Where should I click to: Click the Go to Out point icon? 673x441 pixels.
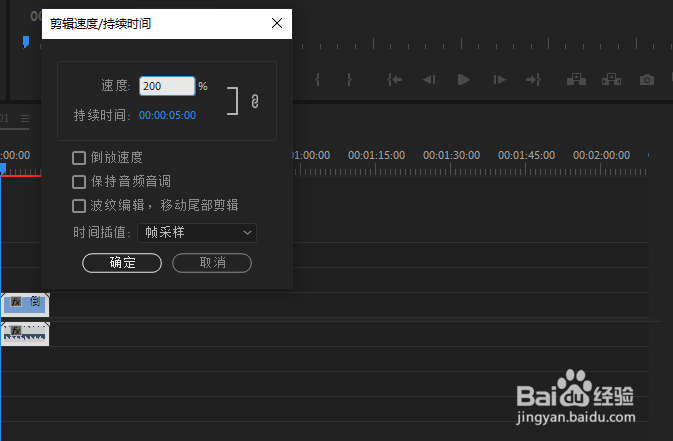(534, 79)
